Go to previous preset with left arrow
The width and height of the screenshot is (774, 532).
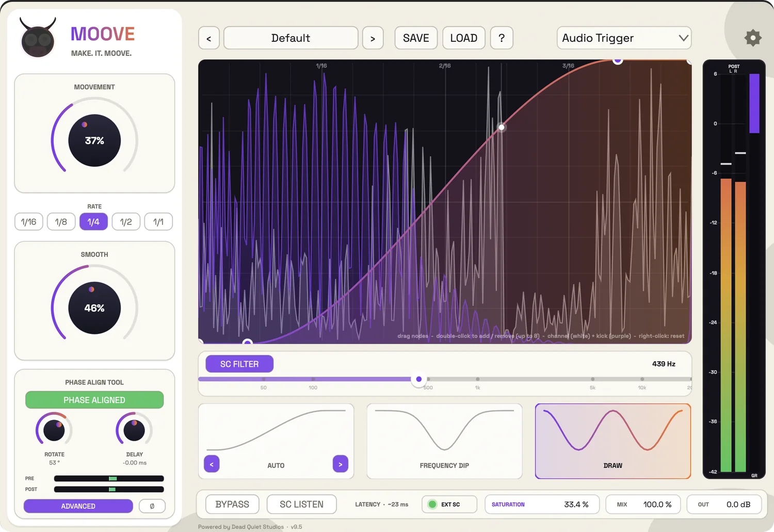(209, 38)
